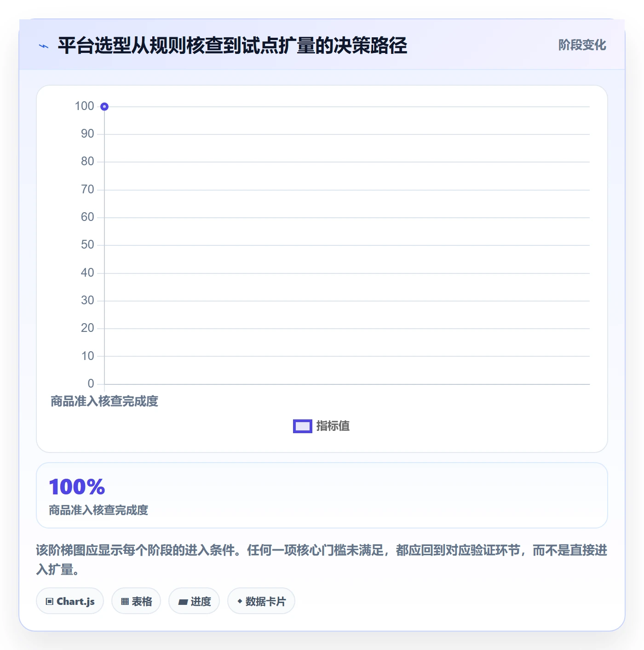Click the y-axis tick label 100
The height and width of the screenshot is (650, 644).
pyautogui.click(x=84, y=106)
